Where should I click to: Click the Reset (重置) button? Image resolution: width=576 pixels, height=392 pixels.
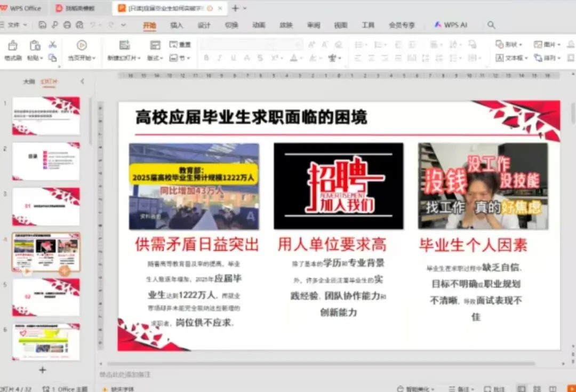coord(180,45)
